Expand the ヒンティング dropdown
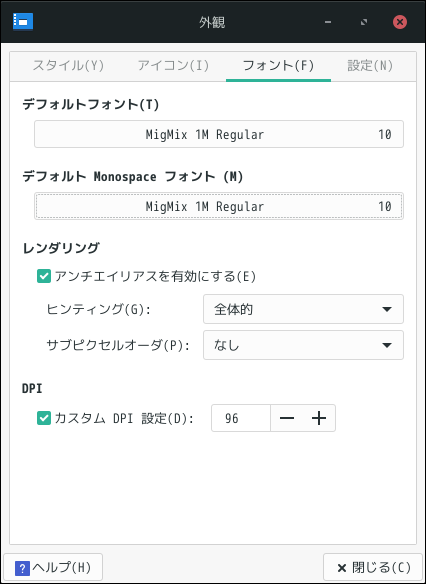Screen dimensions: 426x584 303,309
